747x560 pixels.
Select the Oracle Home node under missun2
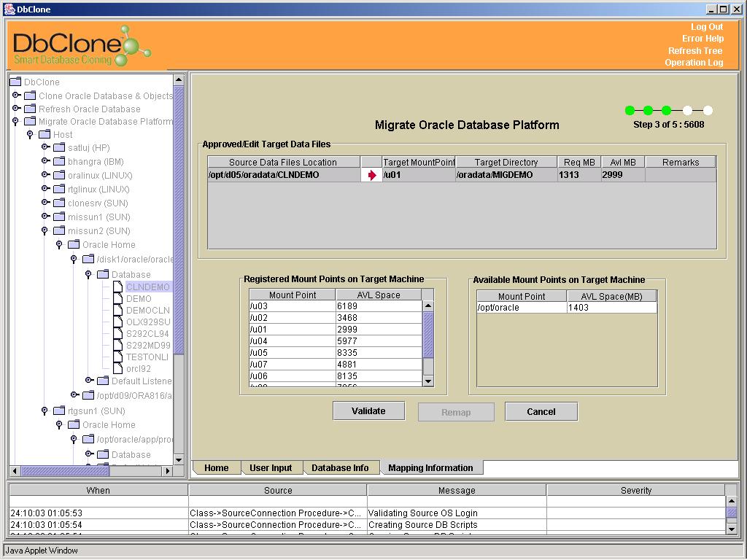(x=109, y=244)
